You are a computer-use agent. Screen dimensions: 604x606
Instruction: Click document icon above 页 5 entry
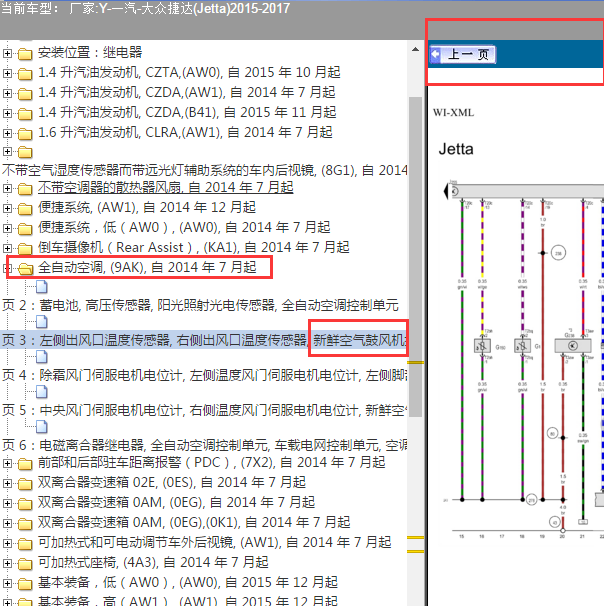click(42, 392)
